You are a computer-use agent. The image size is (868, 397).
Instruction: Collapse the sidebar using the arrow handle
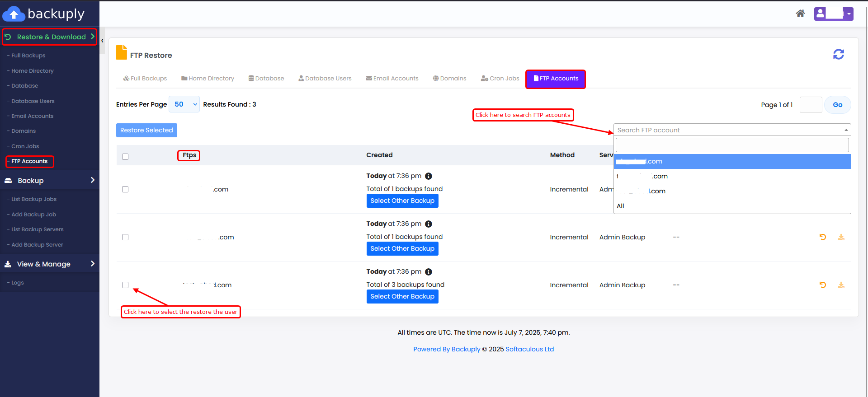pyautogui.click(x=102, y=41)
